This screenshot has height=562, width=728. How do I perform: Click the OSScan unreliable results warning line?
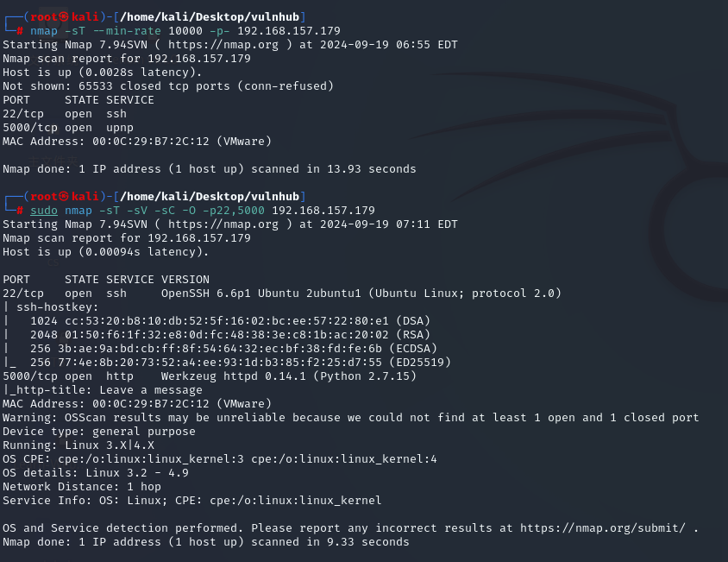[x=351, y=418]
